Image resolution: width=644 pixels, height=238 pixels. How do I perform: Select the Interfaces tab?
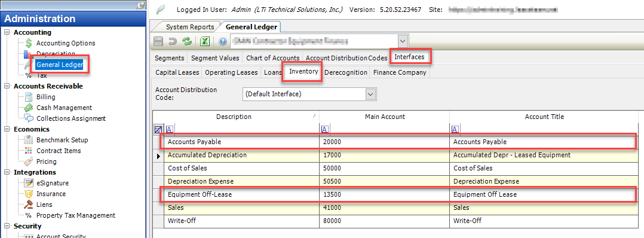pyautogui.click(x=409, y=57)
